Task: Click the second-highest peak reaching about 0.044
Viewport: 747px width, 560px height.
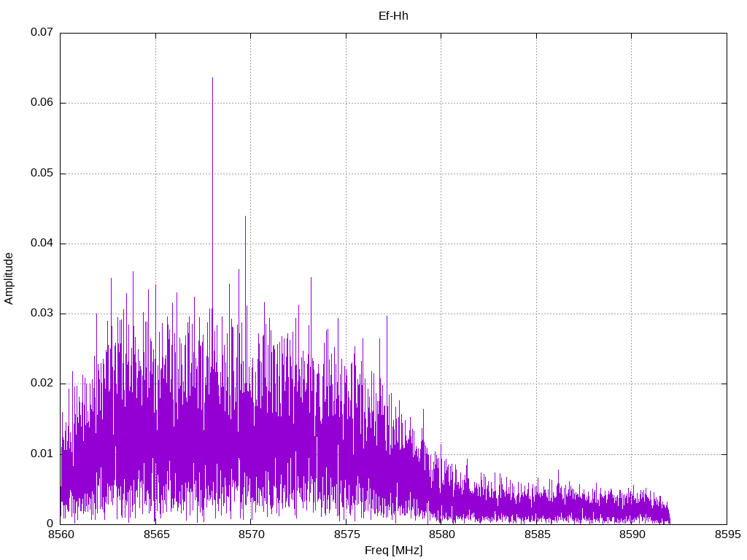Action: [245, 217]
